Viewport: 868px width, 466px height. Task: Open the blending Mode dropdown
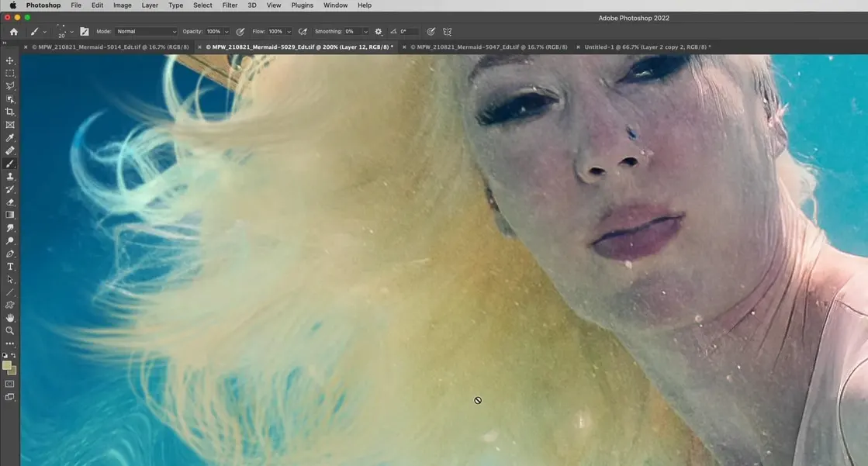tap(146, 32)
